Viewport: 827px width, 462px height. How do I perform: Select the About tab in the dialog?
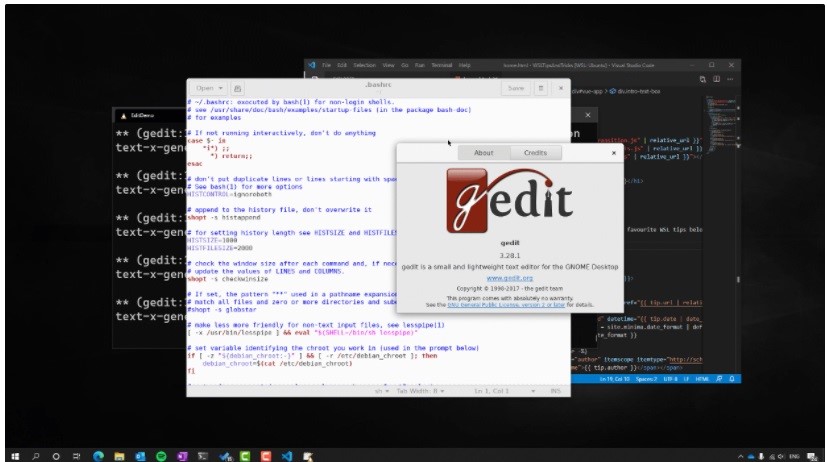[x=483, y=153]
